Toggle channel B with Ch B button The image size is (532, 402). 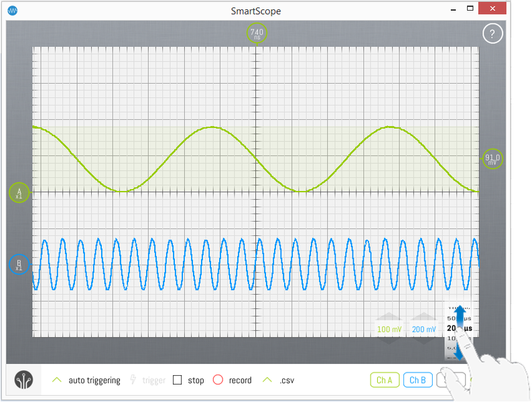click(x=417, y=380)
